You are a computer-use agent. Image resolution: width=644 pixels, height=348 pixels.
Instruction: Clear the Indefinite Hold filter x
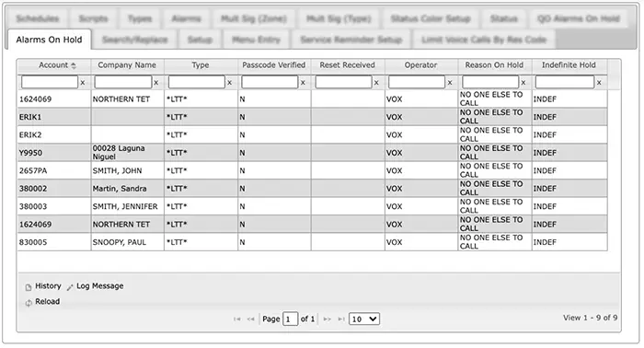coord(599,83)
